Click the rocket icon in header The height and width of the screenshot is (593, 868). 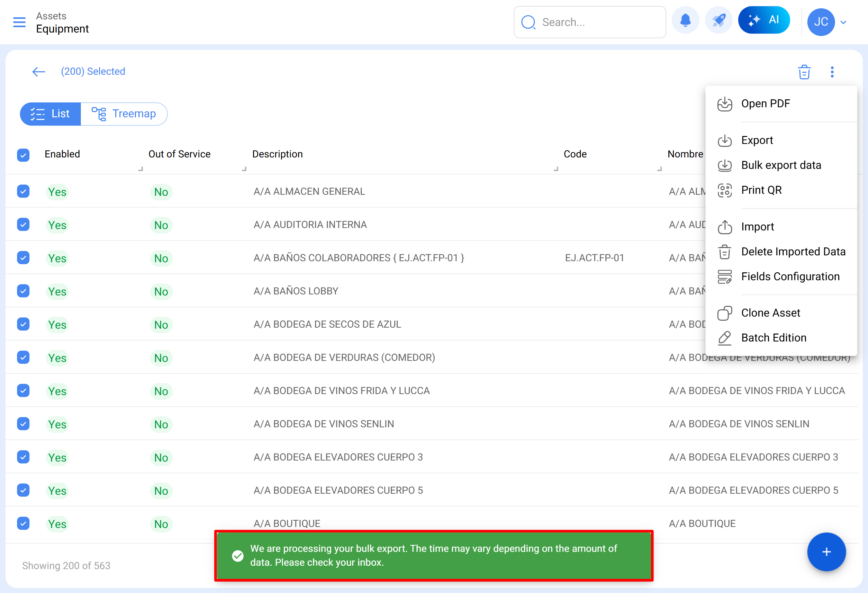(x=718, y=20)
